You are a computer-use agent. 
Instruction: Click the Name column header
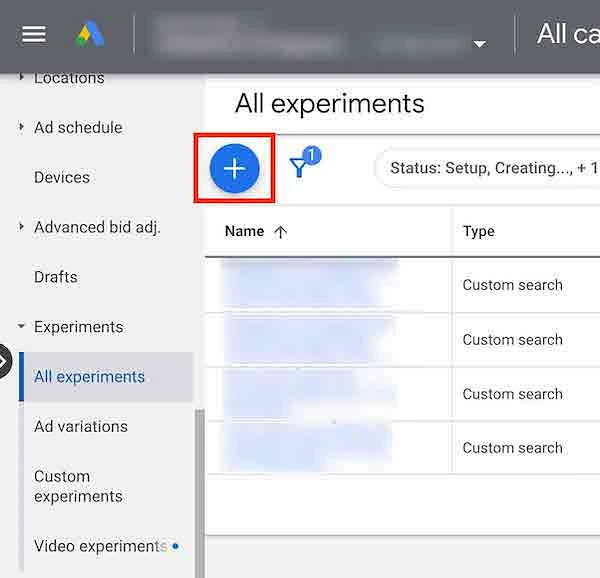tap(244, 231)
